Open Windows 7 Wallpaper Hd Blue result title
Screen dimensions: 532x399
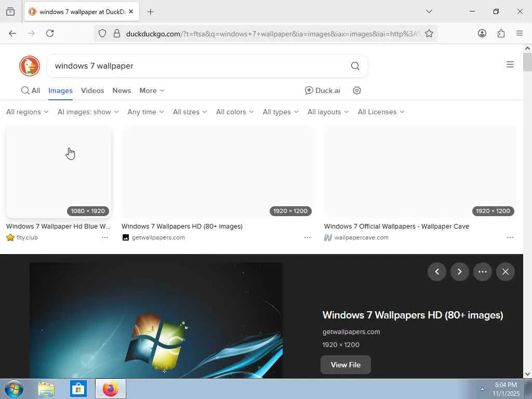click(x=58, y=227)
